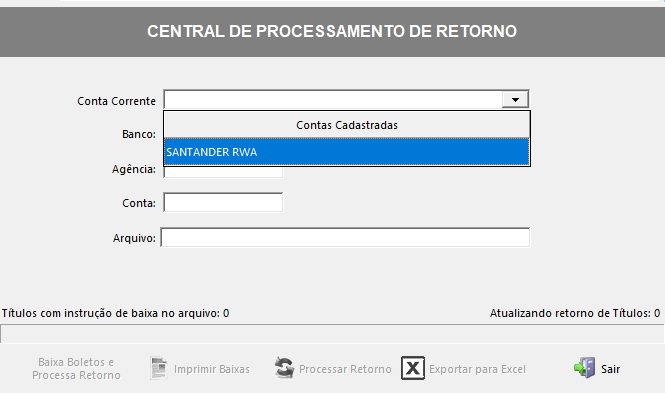Select SANTANDER RWA from the list
The image size is (665, 393).
tap(346, 152)
